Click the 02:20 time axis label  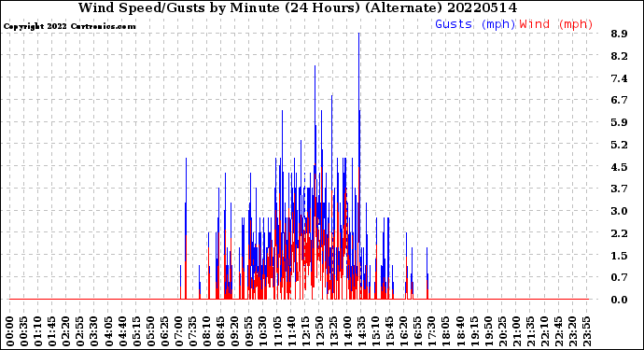66,331
